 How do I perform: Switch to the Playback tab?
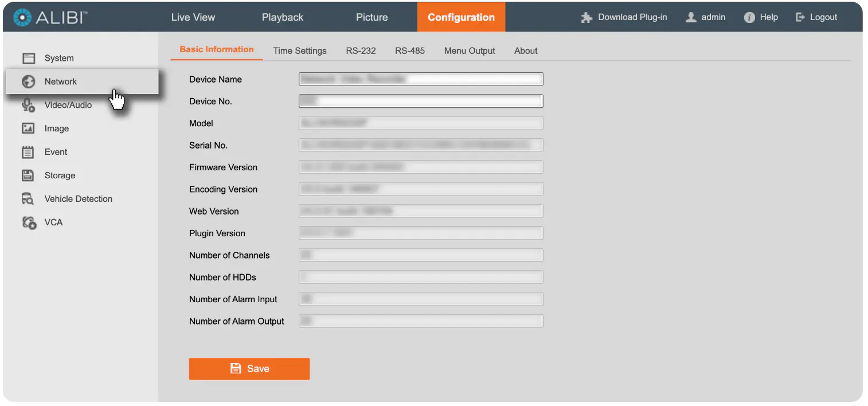coord(283,17)
